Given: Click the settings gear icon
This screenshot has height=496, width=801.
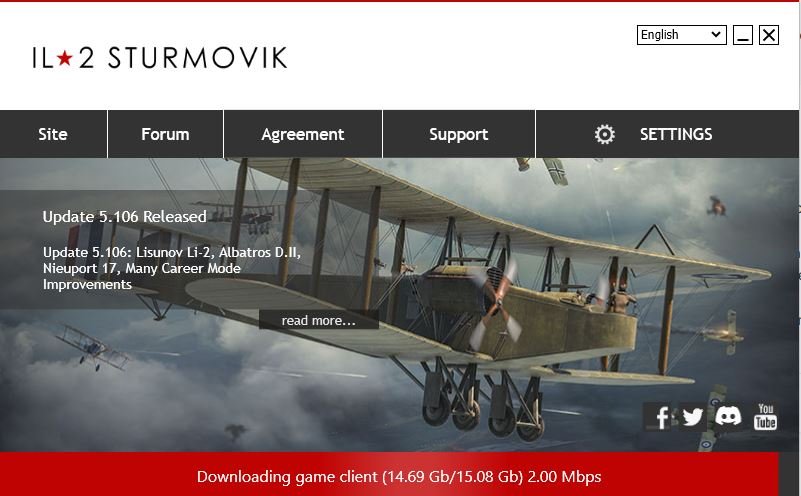Looking at the screenshot, I should point(605,134).
